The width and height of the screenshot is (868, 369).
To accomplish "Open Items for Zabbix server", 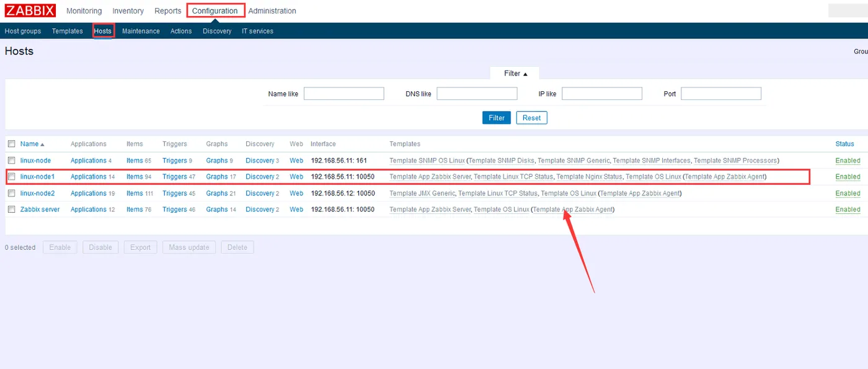I will click(135, 210).
